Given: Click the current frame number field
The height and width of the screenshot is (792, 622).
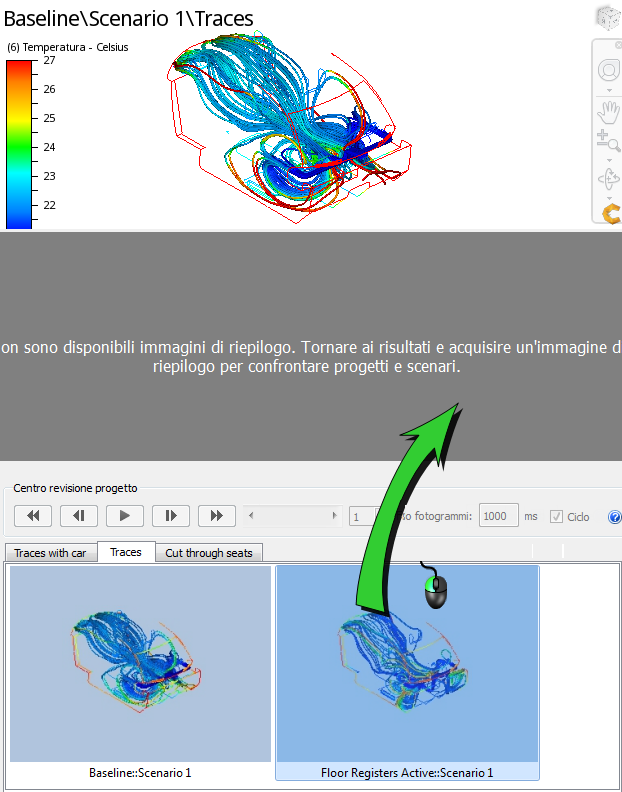Looking at the screenshot, I should 364,516.
